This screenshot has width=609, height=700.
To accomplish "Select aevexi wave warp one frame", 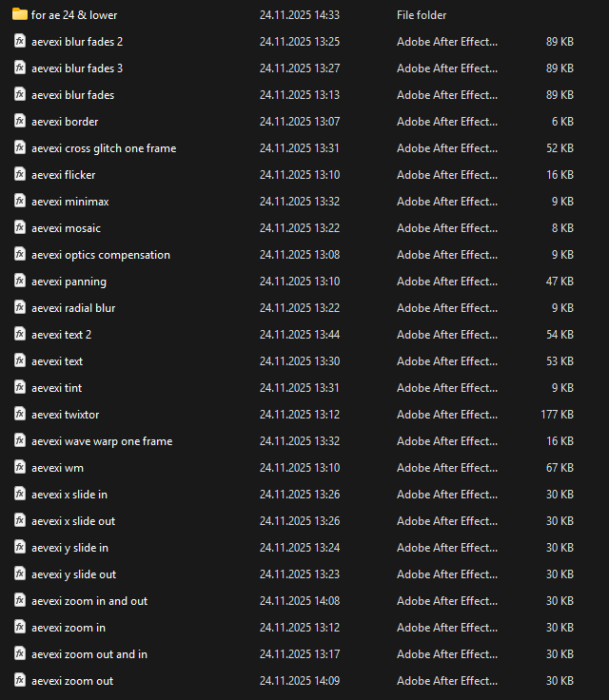I will pyautogui.click(x=102, y=441).
